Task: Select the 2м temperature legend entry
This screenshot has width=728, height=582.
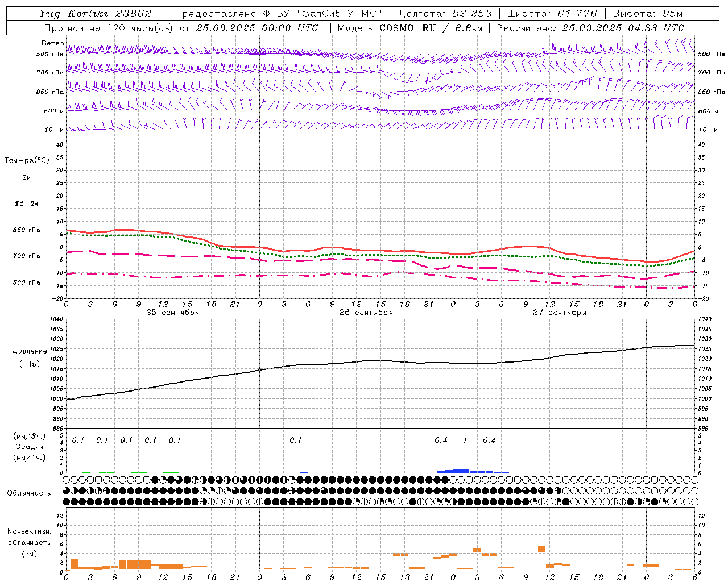Action: 27,177
